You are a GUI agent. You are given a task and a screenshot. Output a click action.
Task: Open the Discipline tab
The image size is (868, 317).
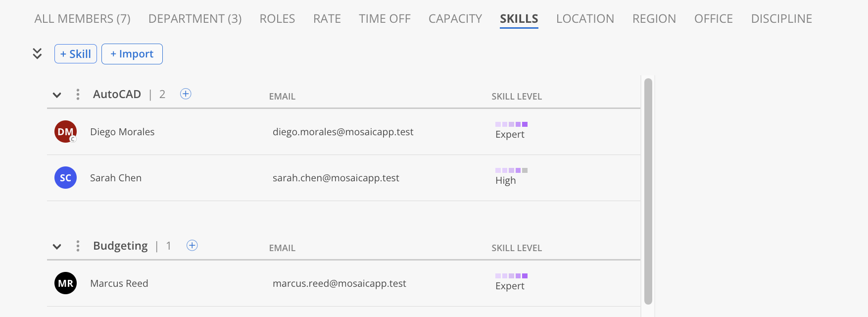click(x=781, y=19)
